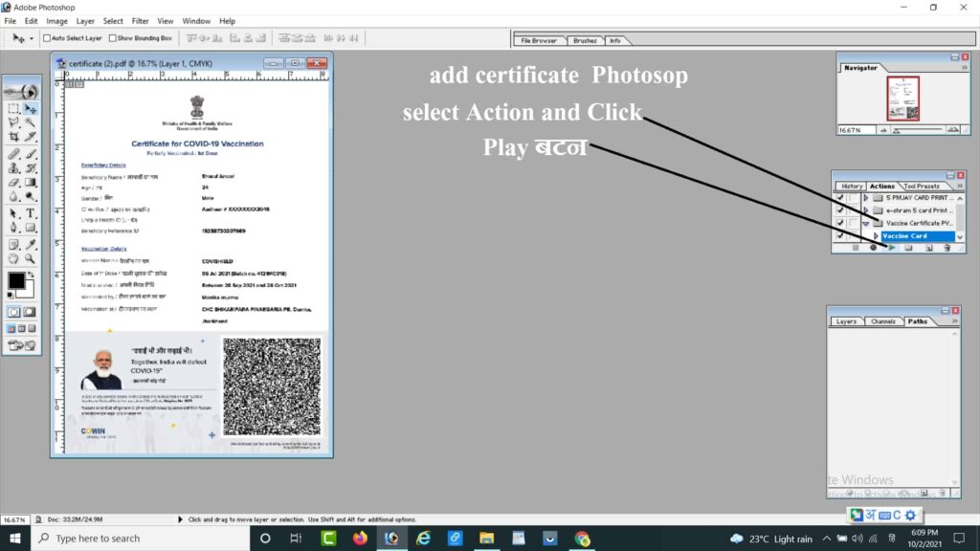Screen dimensions: 980x551
Task: Select the Crop tool
Action: [13, 136]
